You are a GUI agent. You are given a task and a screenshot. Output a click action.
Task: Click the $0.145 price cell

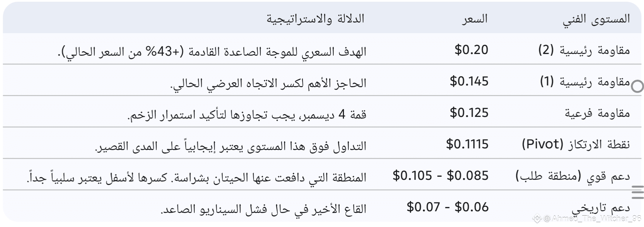coord(469,81)
